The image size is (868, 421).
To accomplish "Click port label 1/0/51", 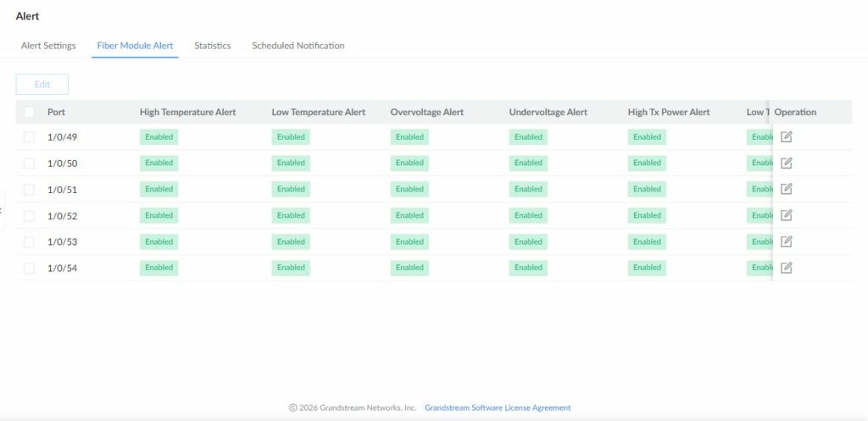I will click(62, 190).
